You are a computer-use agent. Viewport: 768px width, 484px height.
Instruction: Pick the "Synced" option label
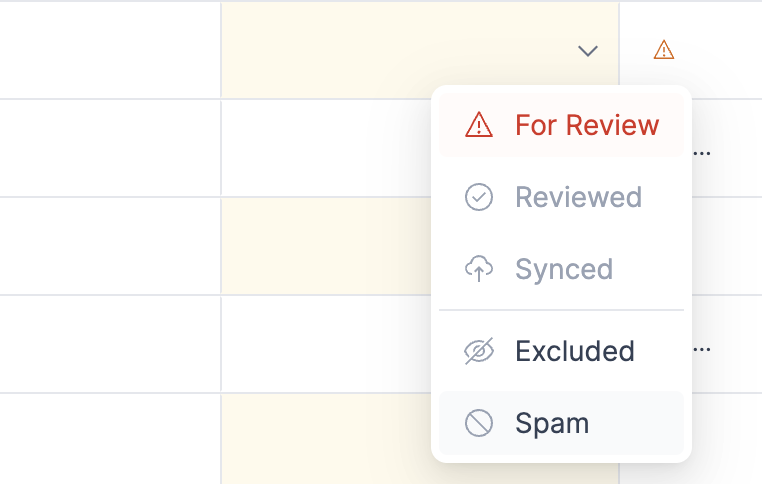(x=564, y=269)
